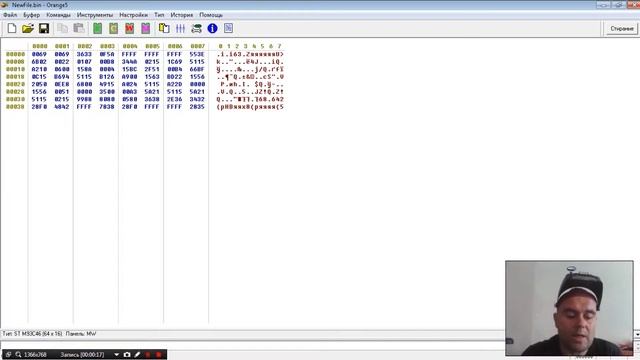Open the Буфер menu

[x=31, y=15]
